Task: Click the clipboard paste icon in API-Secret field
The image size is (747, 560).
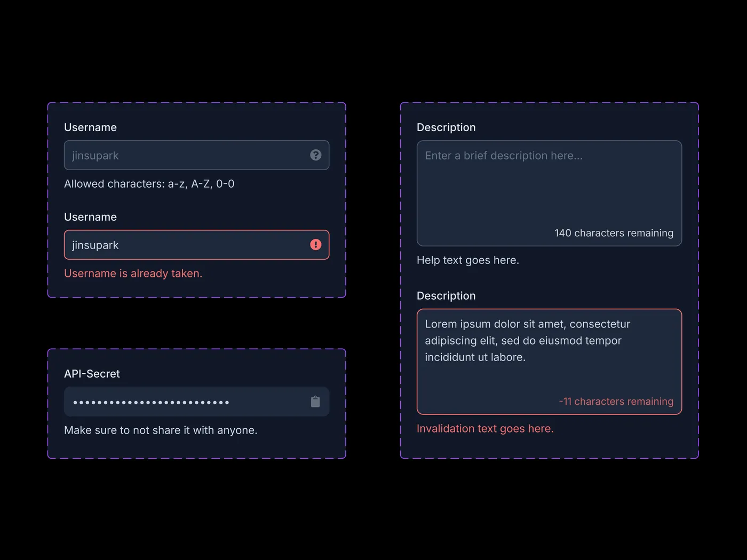Action: (315, 402)
